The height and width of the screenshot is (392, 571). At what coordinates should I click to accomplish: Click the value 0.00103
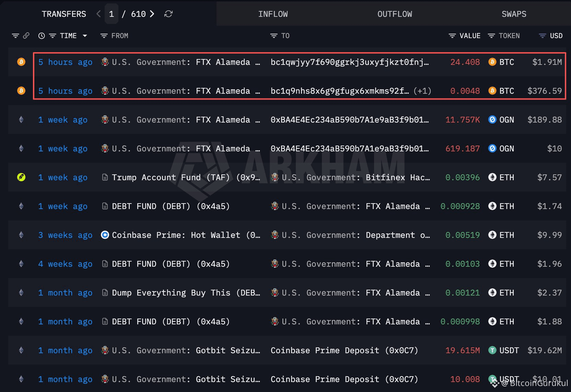click(463, 264)
